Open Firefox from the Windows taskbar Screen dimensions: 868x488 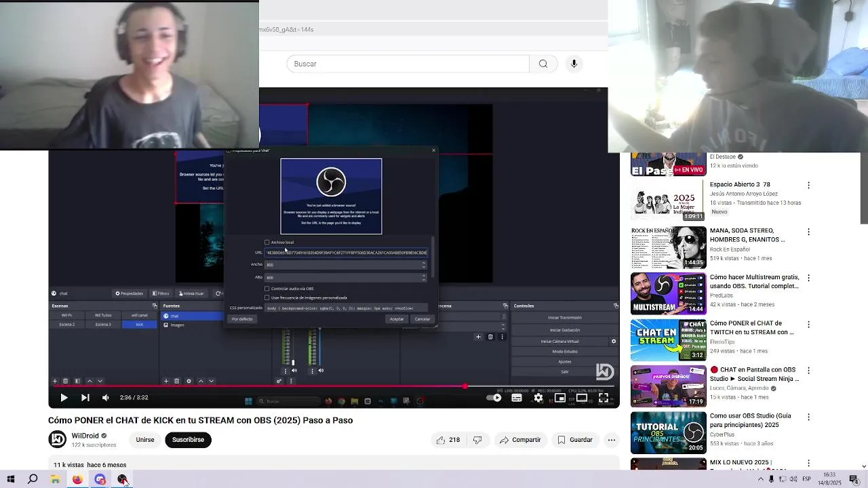click(x=77, y=479)
